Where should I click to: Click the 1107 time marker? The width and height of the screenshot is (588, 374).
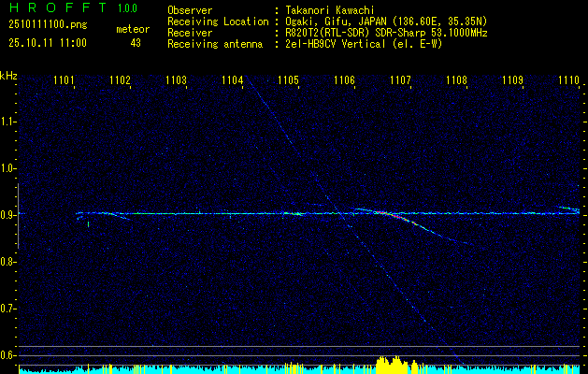coord(400,81)
